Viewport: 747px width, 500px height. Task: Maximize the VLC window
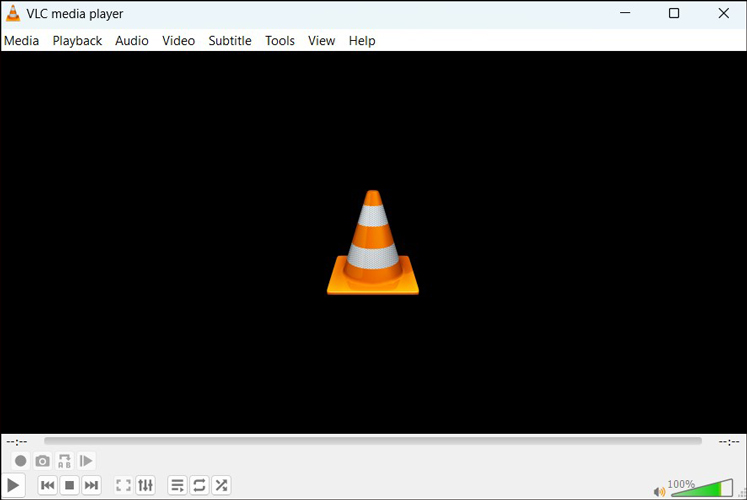pos(674,13)
